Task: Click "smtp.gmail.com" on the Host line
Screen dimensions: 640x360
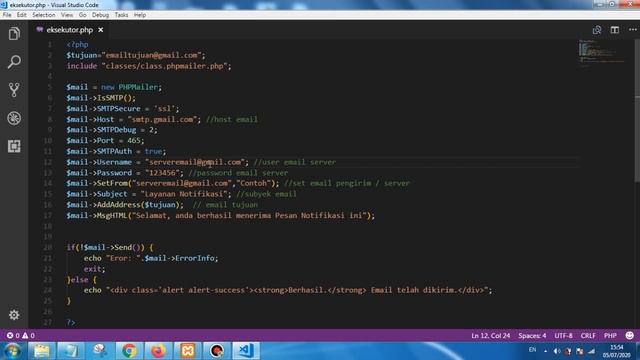Action: click(162, 119)
